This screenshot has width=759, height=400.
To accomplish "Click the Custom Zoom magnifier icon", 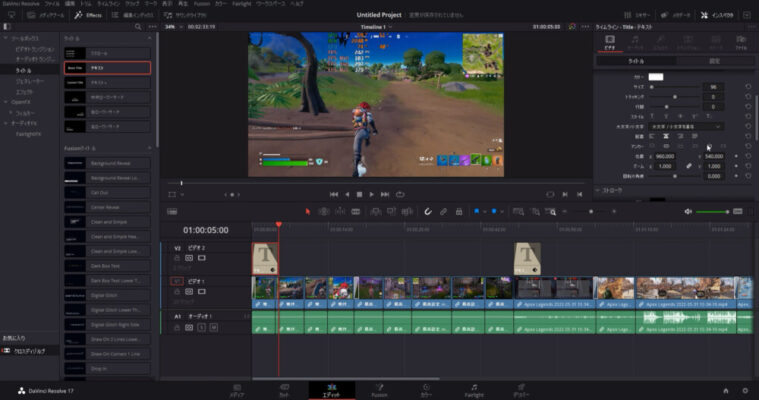I will tap(551, 212).
